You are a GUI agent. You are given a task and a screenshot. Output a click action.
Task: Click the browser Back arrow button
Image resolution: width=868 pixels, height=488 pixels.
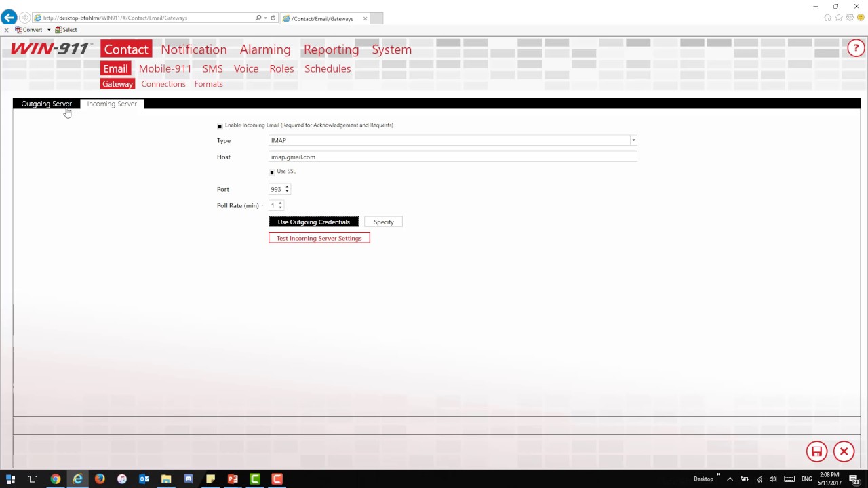click(x=9, y=18)
